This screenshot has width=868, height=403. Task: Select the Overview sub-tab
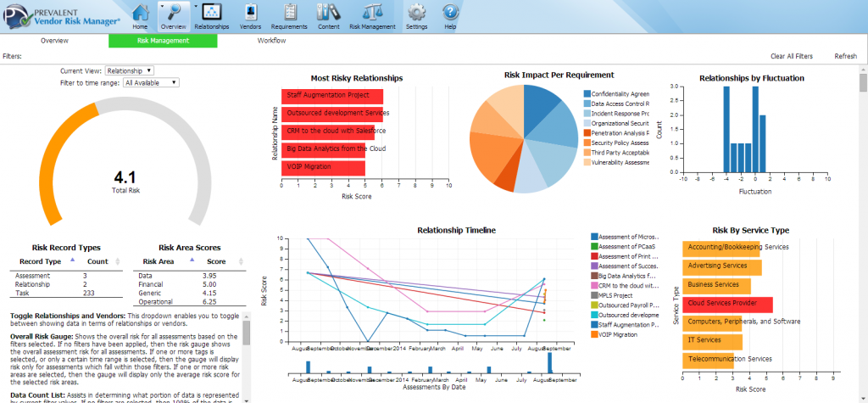[54, 41]
